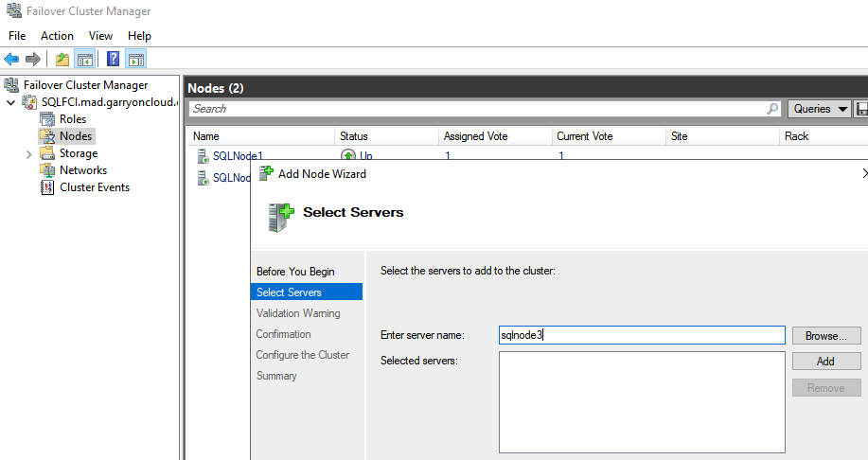Select Cluster Events in the tree

click(x=95, y=187)
